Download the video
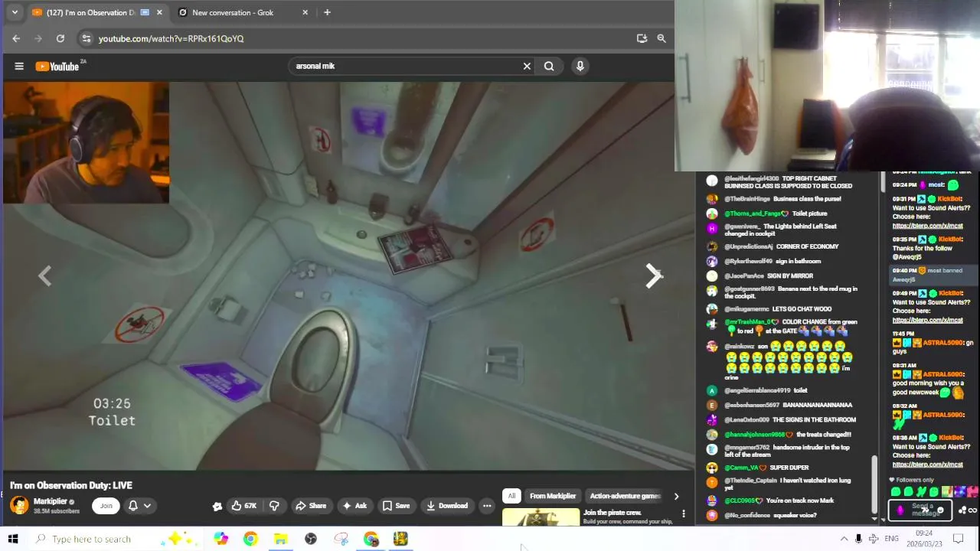 tap(446, 506)
